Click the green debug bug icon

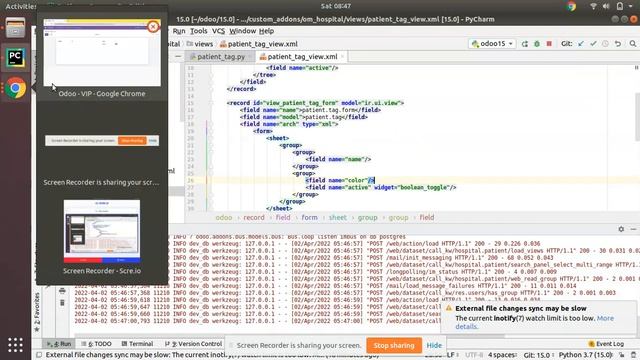tap(537, 44)
